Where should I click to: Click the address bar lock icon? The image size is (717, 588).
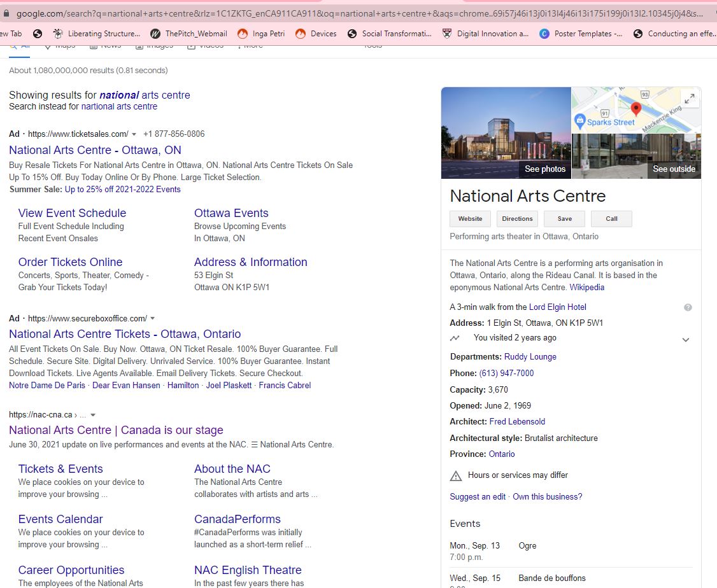(x=6, y=14)
